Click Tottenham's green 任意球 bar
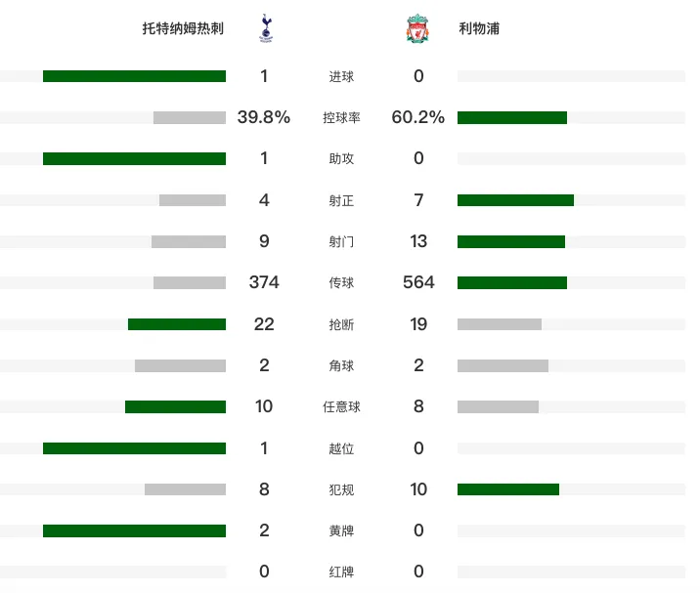This screenshot has height=593, width=700. (x=175, y=407)
